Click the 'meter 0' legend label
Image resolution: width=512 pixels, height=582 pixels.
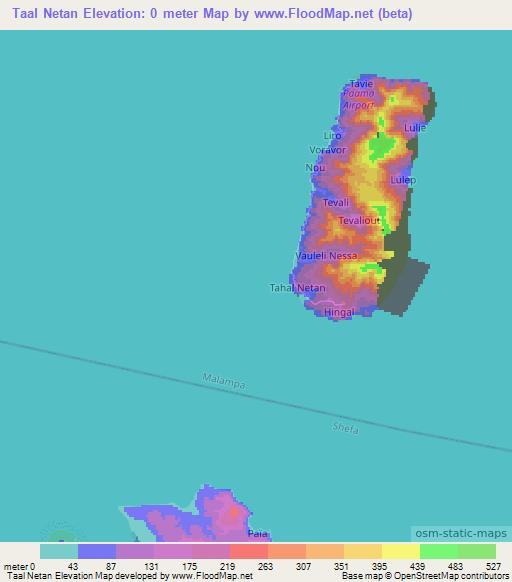(19, 567)
